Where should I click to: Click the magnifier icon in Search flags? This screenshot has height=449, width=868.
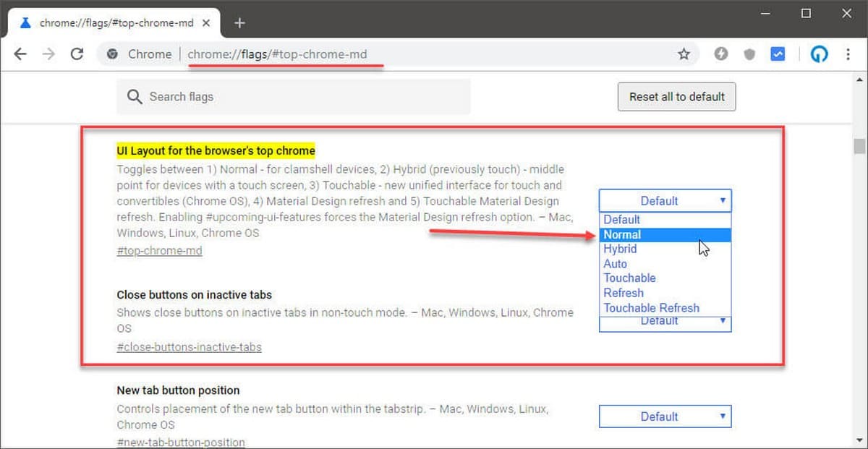coord(135,97)
